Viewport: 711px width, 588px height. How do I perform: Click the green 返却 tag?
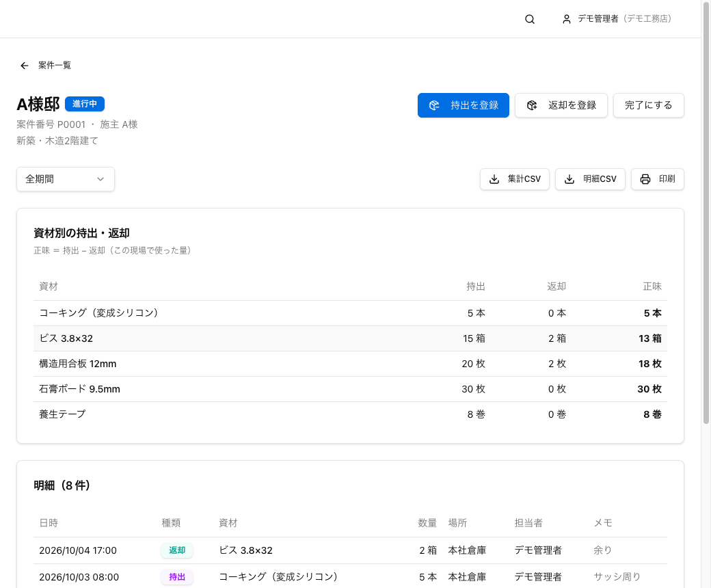coord(177,551)
